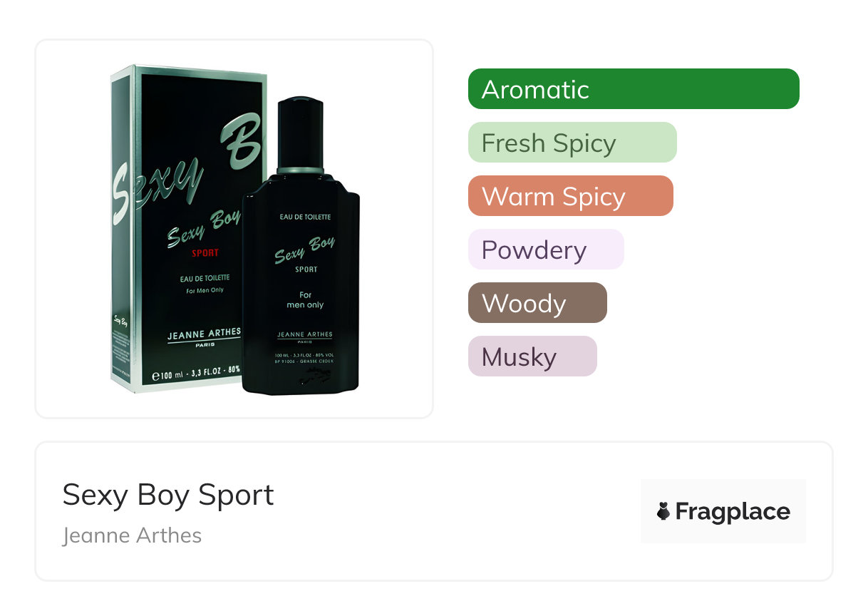The height and width of the screenshot is (616, 868).
Task: Click 'For men only' label on bottle
Action: 305,300
